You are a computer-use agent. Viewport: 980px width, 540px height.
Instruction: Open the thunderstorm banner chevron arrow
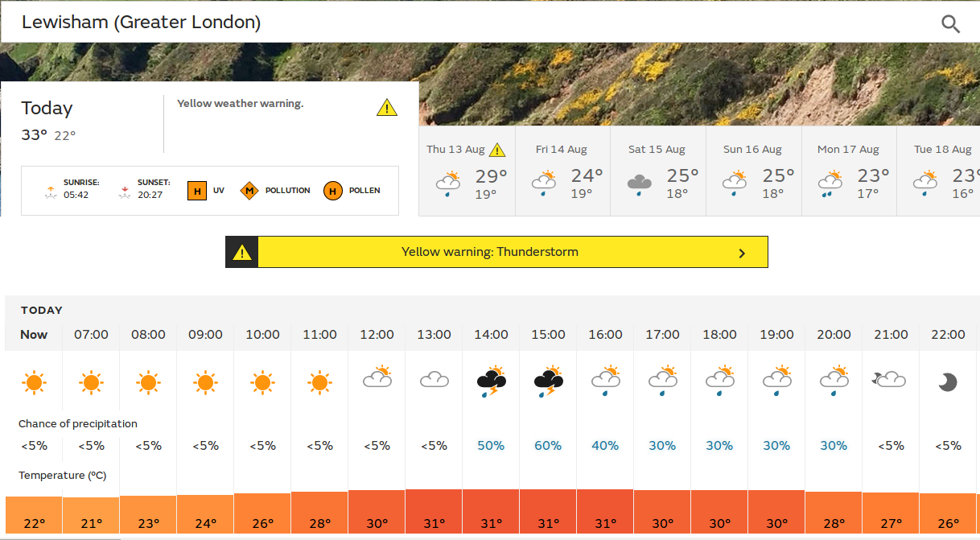point(742,254)
